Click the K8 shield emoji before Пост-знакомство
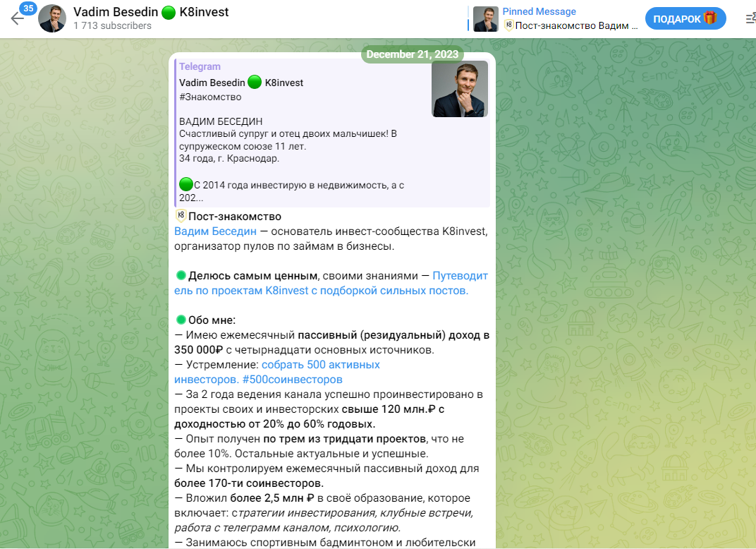Image resolution: width=756 pixels, height=549 pixels. click(181, 216)
